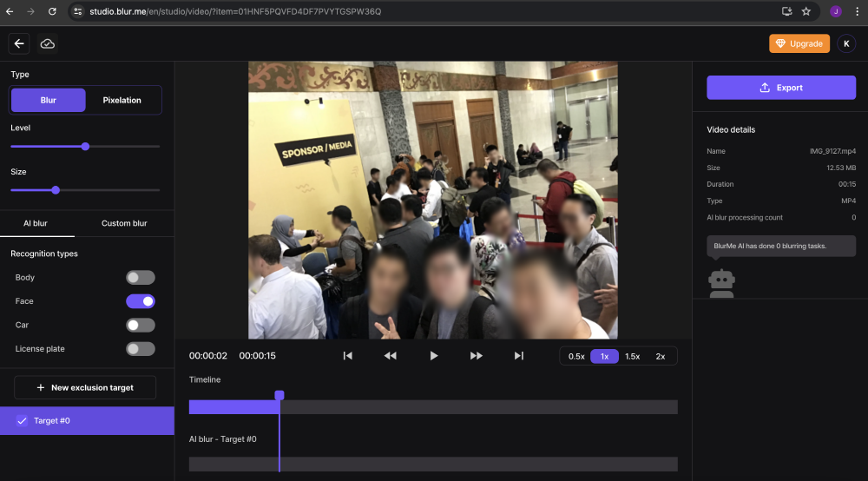Click the timeline playhead marker

[279, 395]
